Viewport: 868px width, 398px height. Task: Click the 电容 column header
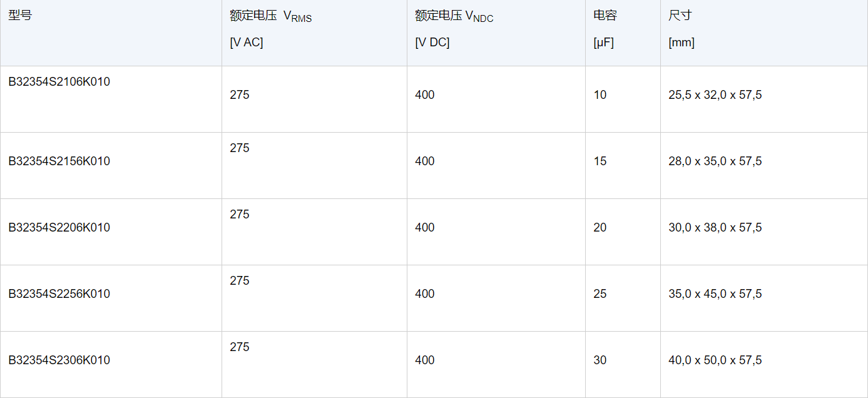coord(605,16)
